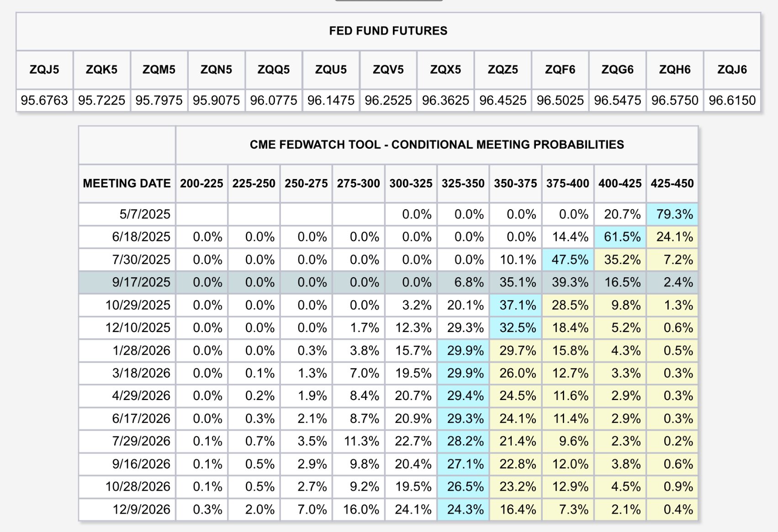Click the ZQJ6 futures contract header
778x532 pixels.
click(x=732, y=69)
